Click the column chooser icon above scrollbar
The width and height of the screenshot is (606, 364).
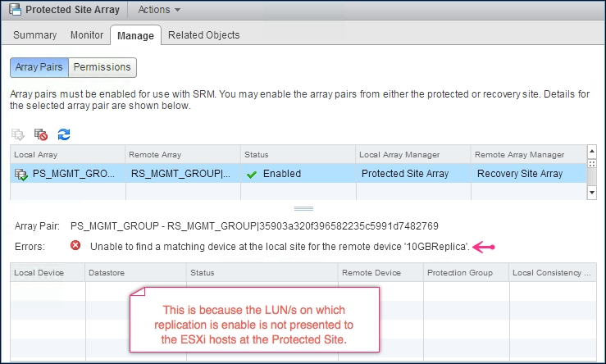[x=592, y=164]
